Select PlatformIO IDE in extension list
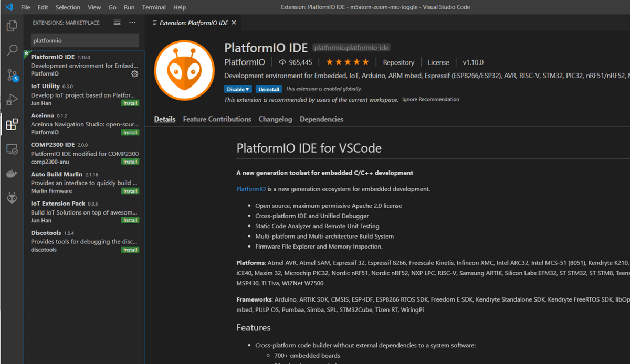Screen dimensions: 630x364 pos(84,65)
